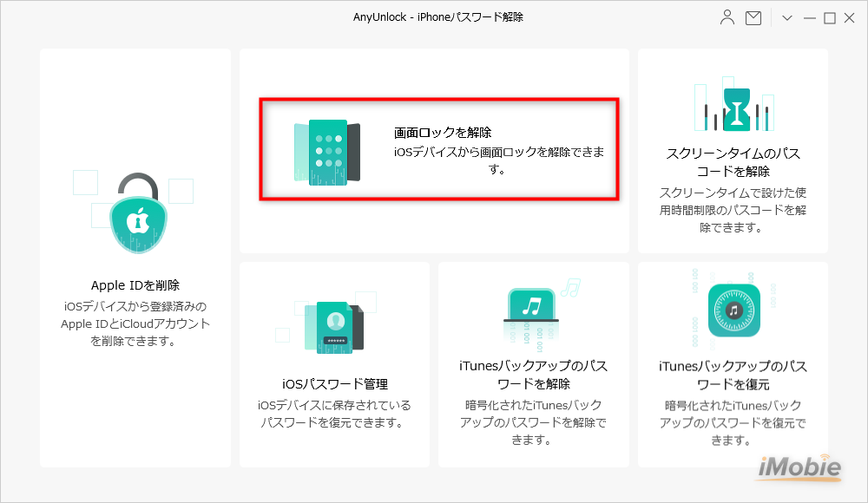Click the iTunes backup password removal description
This screenshot has width=868, height=503.
[533, 422]
